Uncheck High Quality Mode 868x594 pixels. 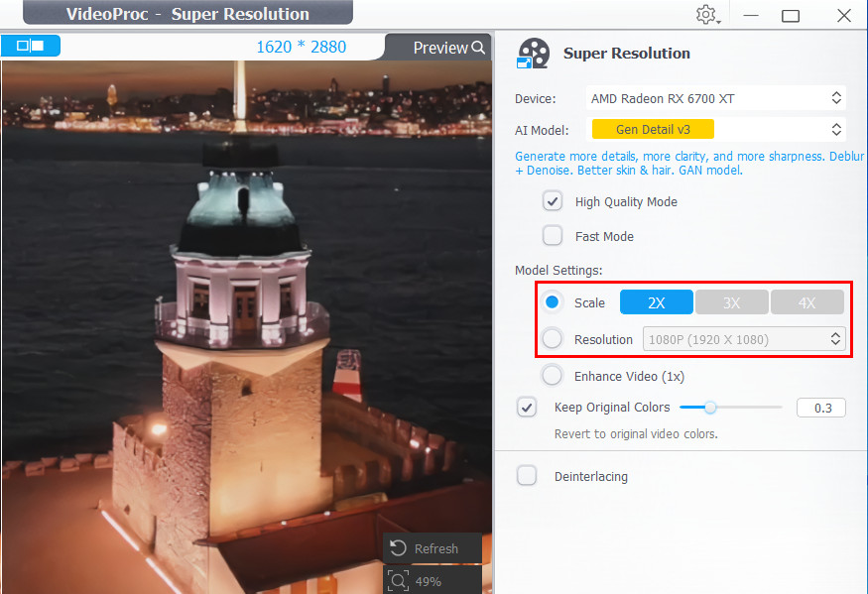click(553, 201)
